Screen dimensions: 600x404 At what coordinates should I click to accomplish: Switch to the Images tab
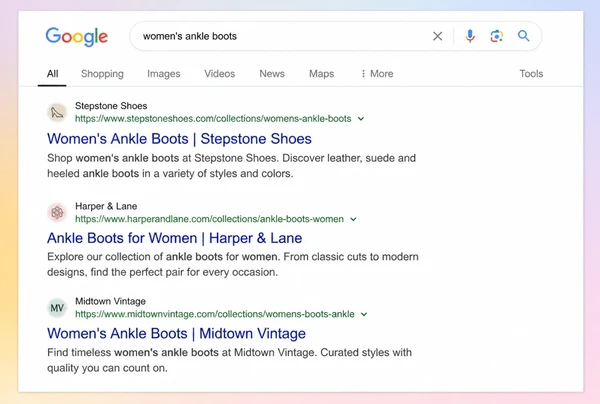[163, 74]
